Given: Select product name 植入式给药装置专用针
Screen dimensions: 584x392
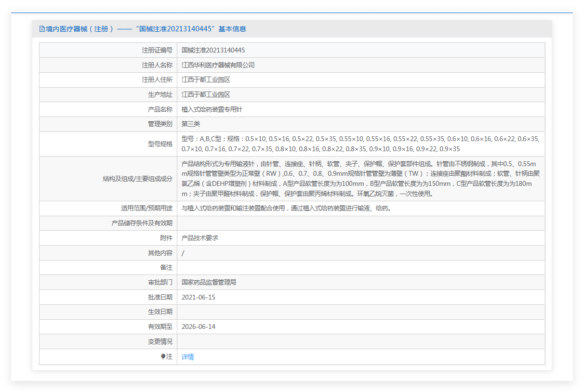Looking at the screenshot, I should tap(212, 110).
